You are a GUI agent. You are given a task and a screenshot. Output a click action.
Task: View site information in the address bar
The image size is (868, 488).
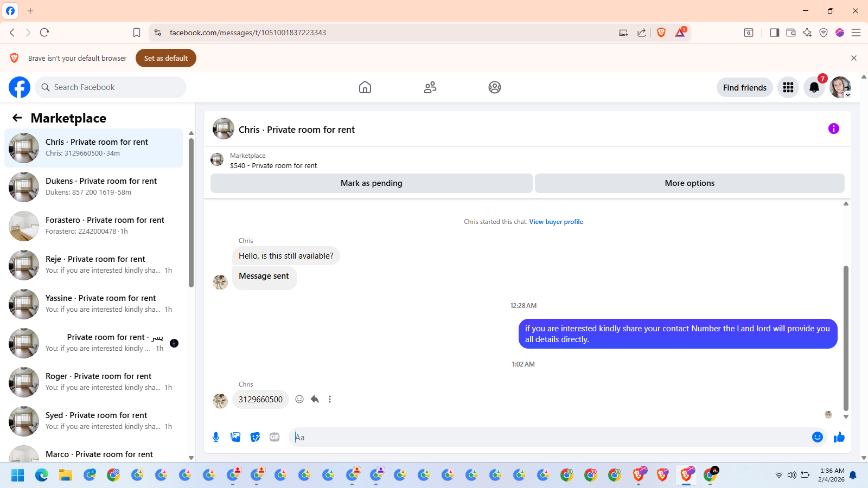[158, 33]
